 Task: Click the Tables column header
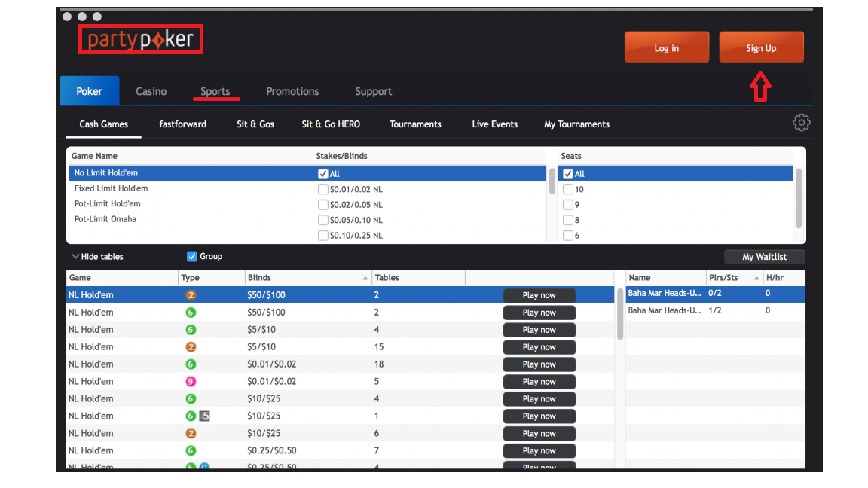tap(418, 278)
